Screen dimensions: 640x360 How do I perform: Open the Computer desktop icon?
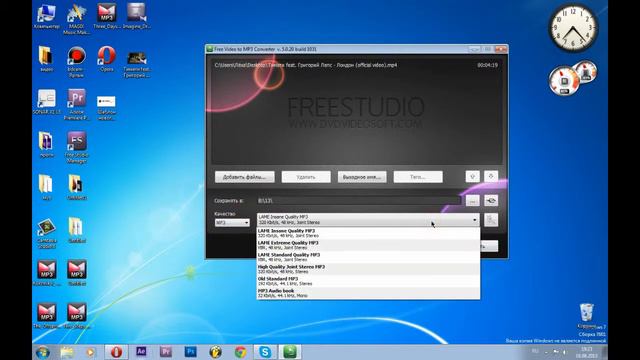pyautogui.click(x=46, y=16)
